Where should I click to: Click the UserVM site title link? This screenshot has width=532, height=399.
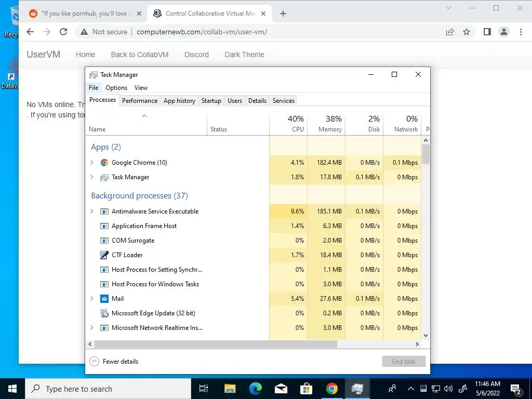(44, 55)
